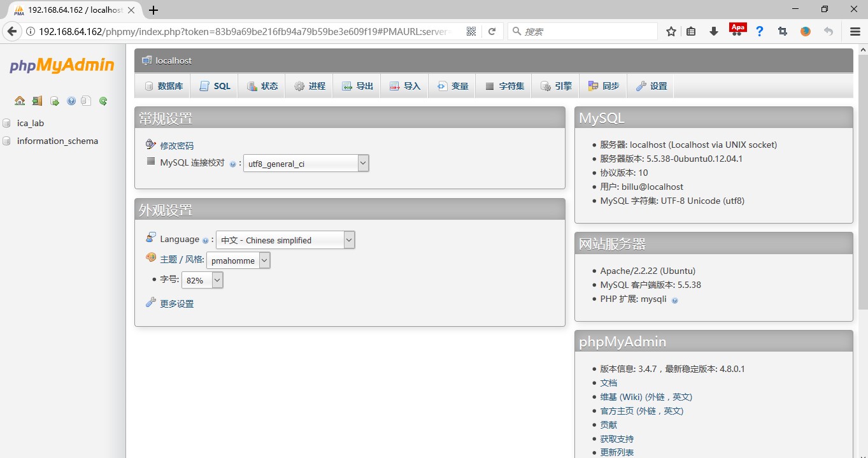Go back with the browser back arrow
The width and height of the screenshot is (868, 458).
pyautogui.click(x=11, y=31)
